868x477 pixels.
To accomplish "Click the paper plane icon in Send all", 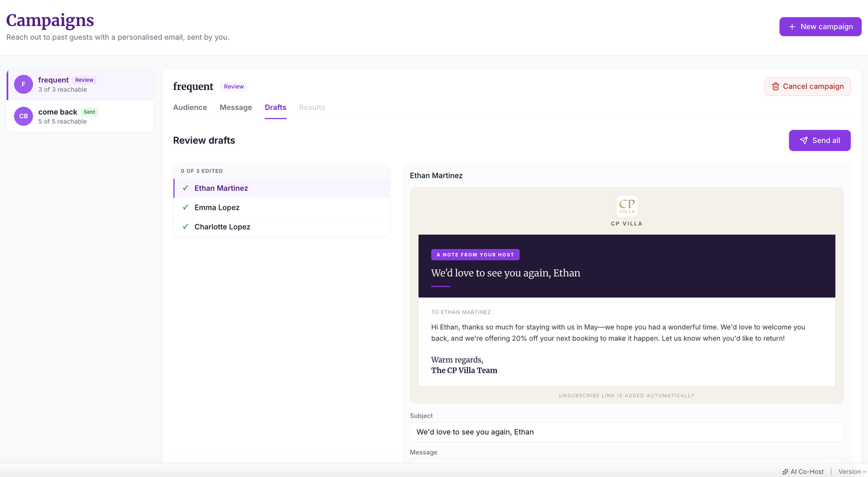I will 804,141.
